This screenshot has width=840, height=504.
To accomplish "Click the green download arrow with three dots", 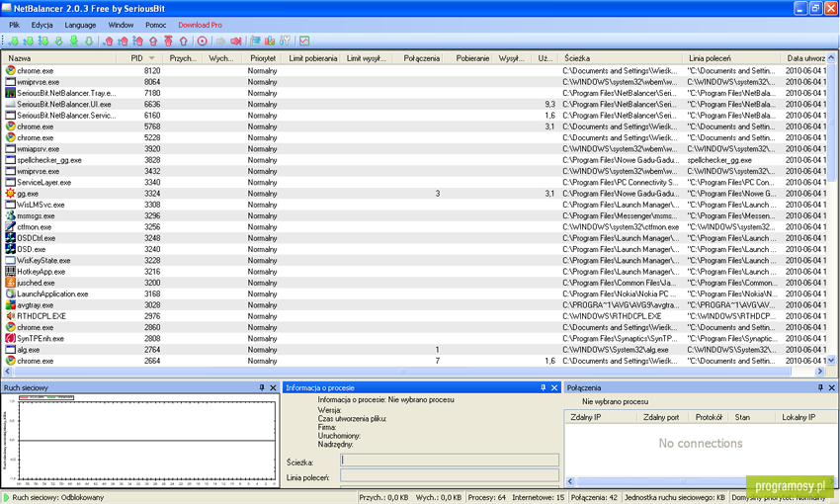I will click(43, 41).
